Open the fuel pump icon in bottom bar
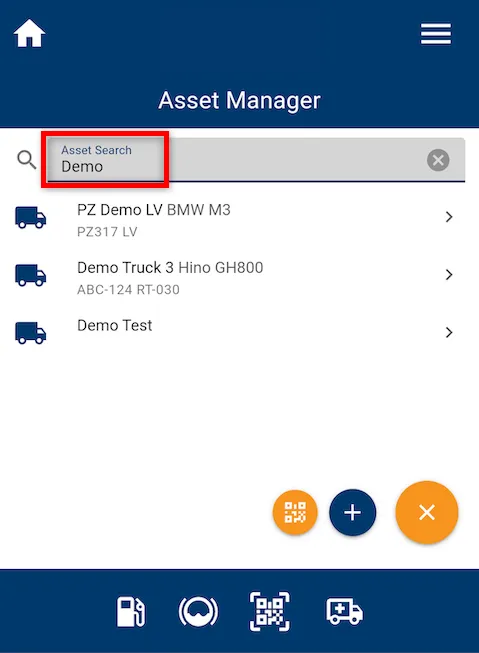 click(131, 612)
